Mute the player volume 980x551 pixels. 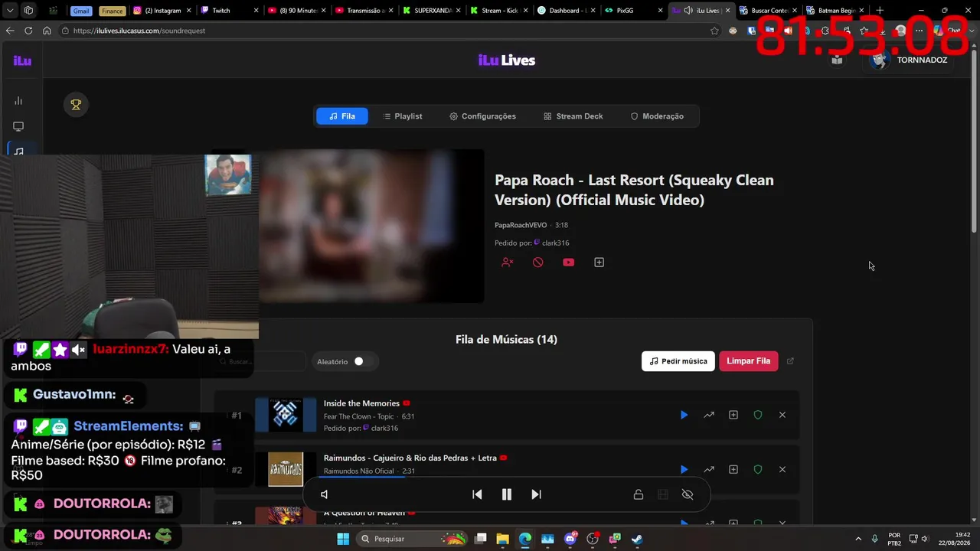(x=324, y=494)
